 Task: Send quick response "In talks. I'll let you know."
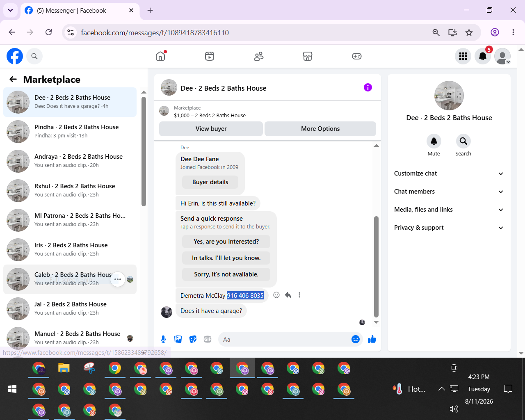(226, 258)
